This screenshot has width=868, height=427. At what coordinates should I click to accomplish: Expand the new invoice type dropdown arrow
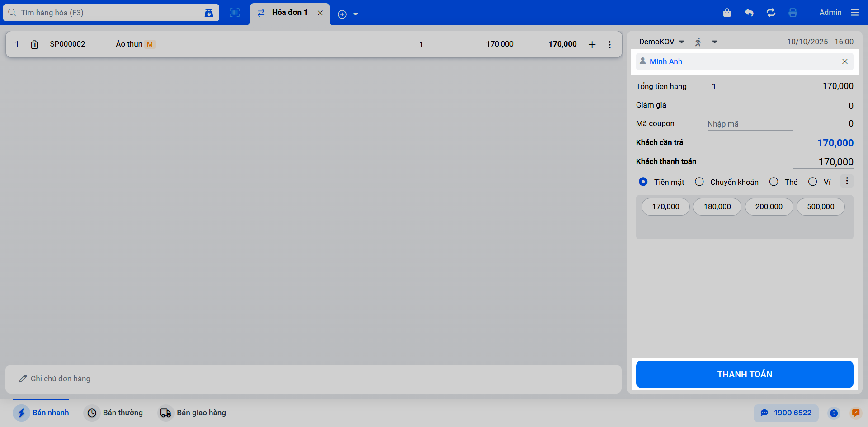pos(356,14)
